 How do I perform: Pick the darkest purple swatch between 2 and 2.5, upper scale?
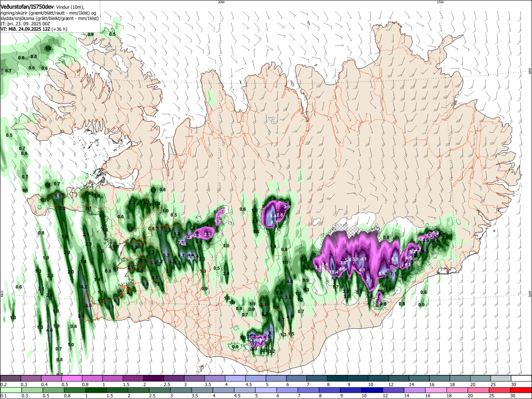pyautogui.click(x=153, y=378)
